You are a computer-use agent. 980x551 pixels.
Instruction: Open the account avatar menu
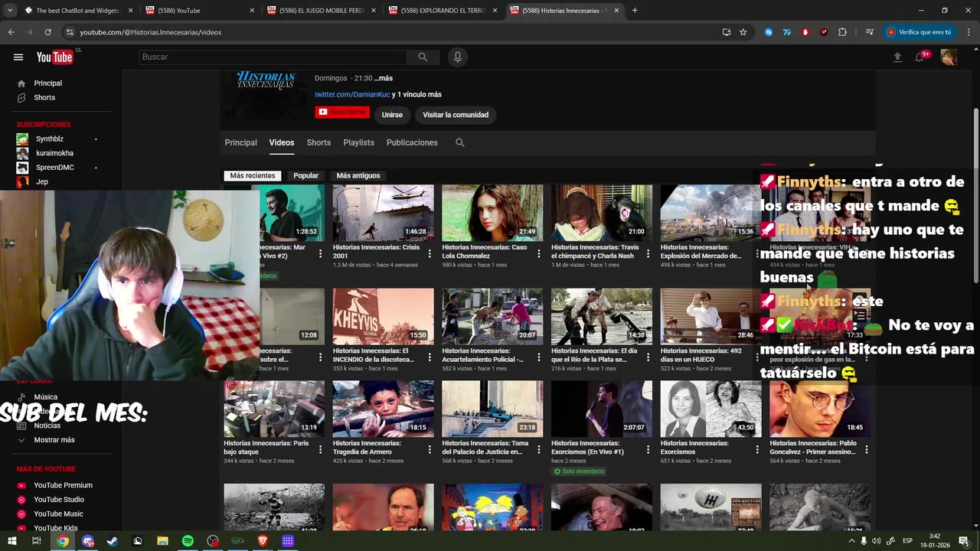pos(949,57)
